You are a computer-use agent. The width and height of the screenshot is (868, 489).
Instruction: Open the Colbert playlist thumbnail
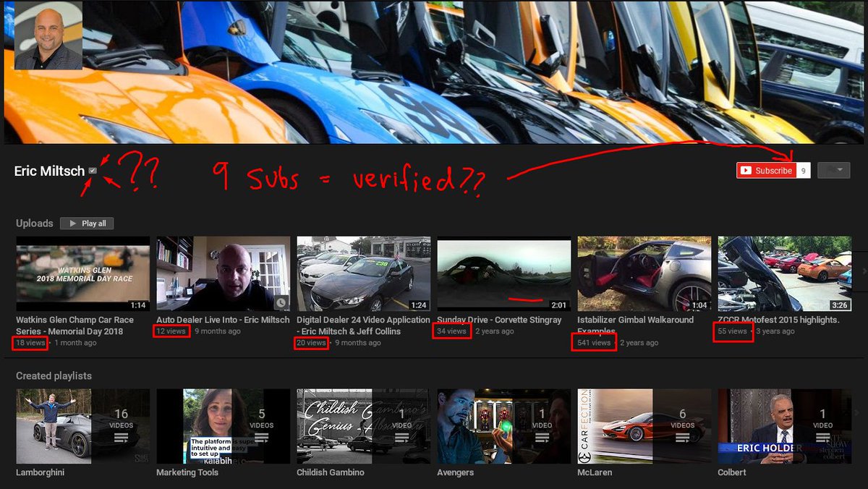(784, 426)
